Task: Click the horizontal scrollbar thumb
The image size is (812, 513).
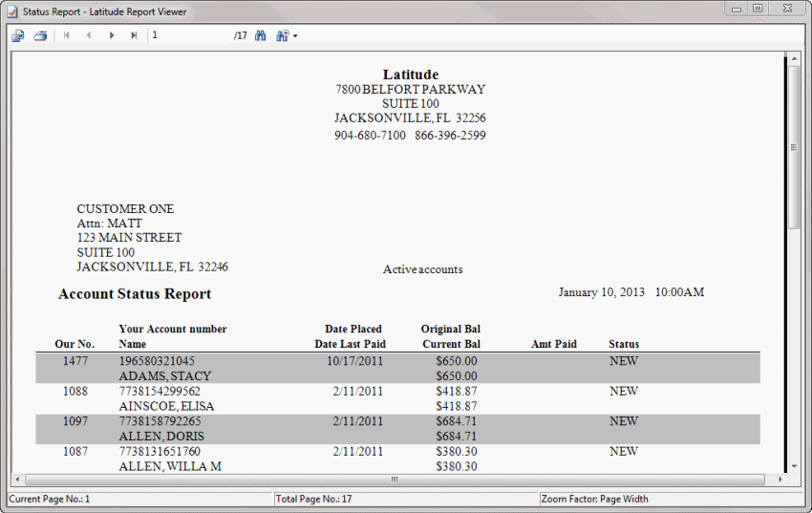Action: point(395,480)
